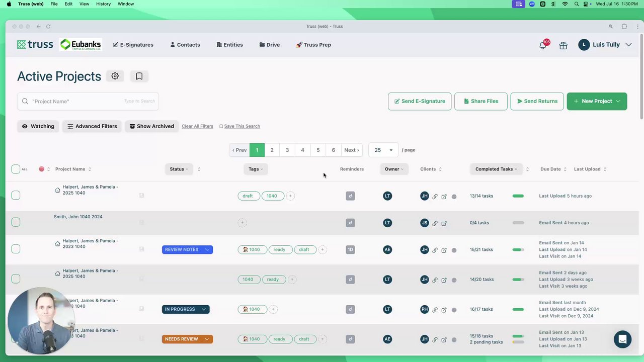Viewport: 644px width, 362px height.
Task: Reload the page with refresh icon
Action: [x=48, y=26]
